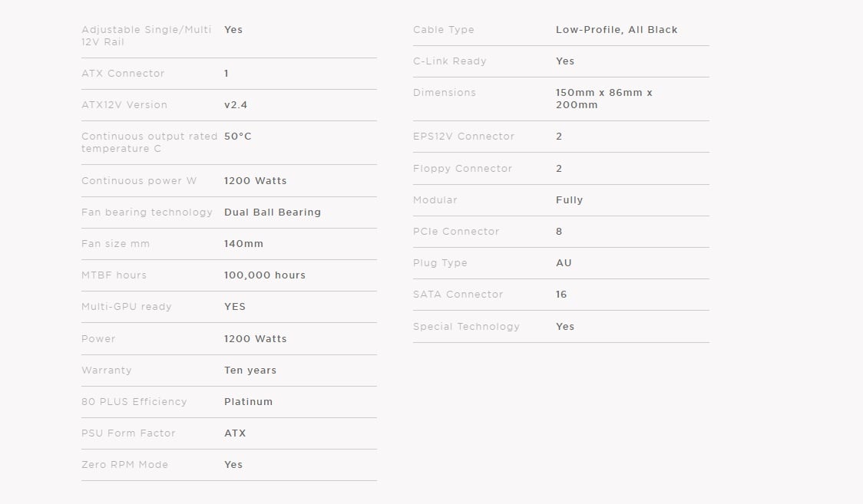Click the C-Link Ready label
863x504 pixels.
[450, 61]
